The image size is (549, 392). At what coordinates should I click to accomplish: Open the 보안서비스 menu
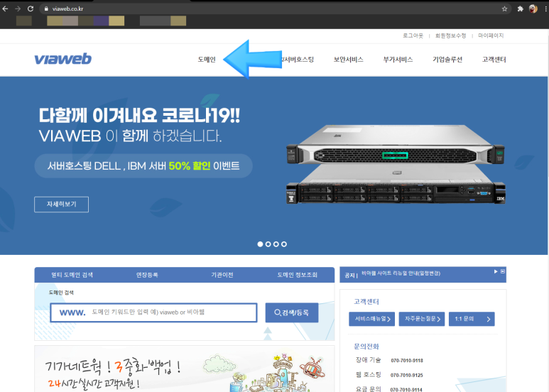point(349,60)
